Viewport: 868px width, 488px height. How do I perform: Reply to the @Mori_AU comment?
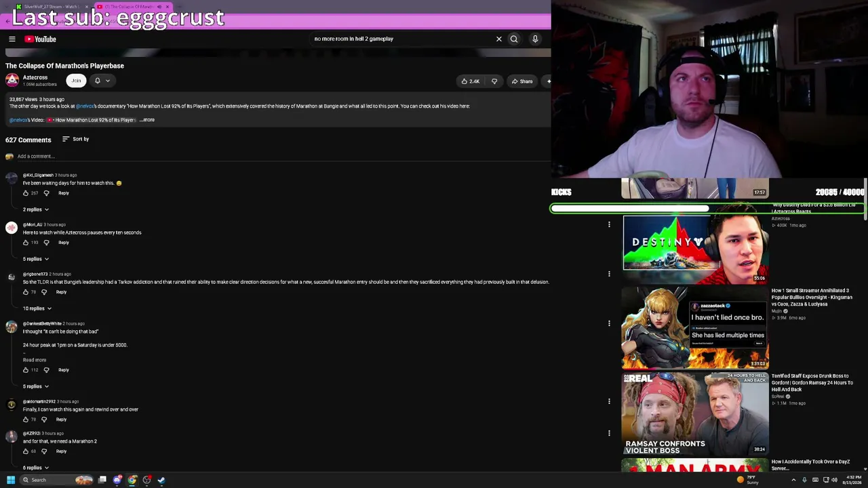click(64, 243)
